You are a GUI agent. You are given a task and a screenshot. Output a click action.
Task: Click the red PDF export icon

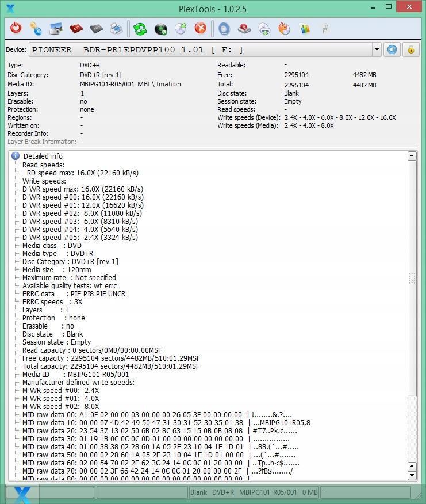click(x=76, y=29)
